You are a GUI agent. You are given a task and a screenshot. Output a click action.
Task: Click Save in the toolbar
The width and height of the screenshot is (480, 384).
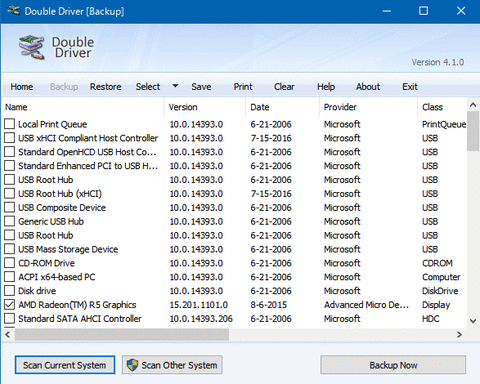201,87
